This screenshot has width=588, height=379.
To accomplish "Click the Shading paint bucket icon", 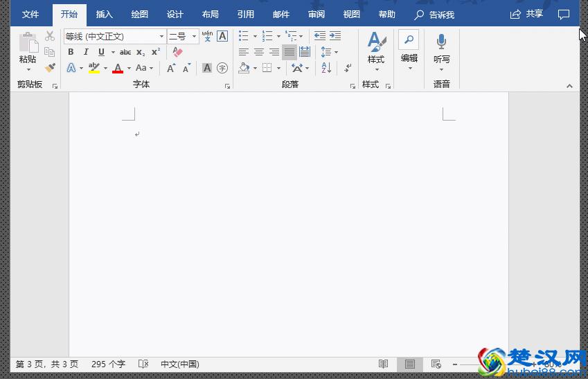I will tap(244, 68).
